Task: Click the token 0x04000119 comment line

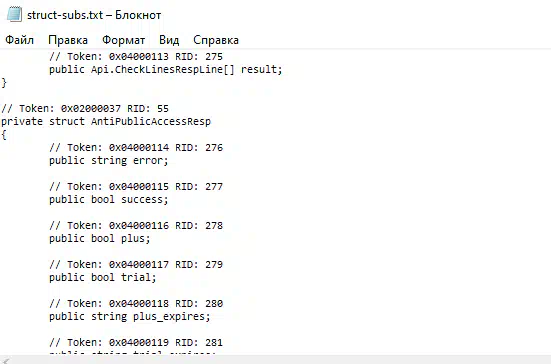Action: tap(136, 343)
